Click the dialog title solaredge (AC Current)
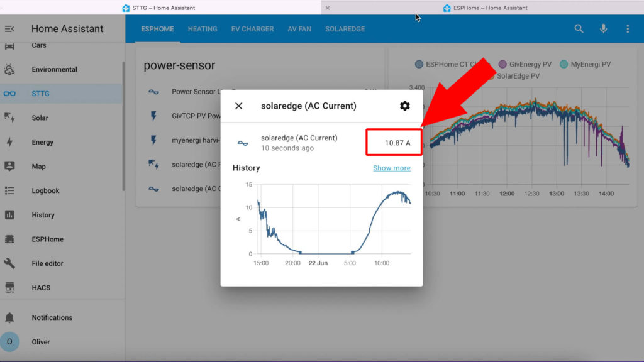Image resolution: width=644 pixels, height=362 pixels. pyautogui.click(x=309, y=106)
